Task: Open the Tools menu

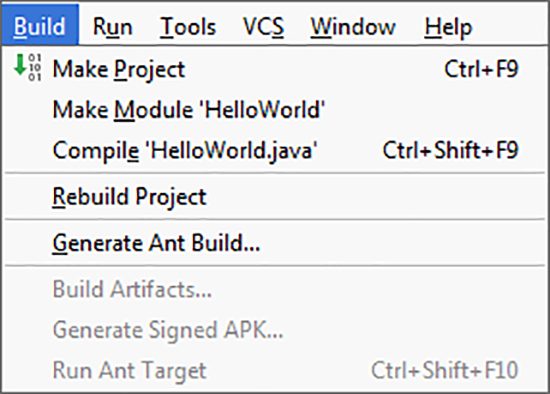Action: click(188, 27)
